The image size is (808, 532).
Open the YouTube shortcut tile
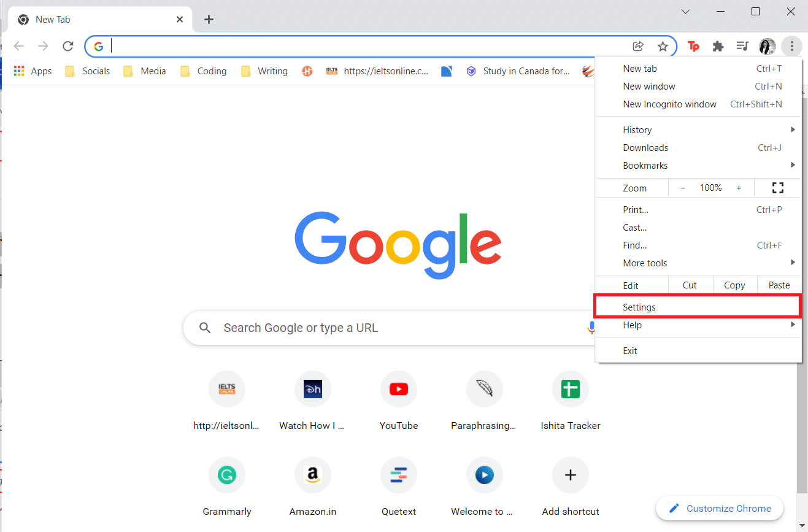pyautogui.click(x=399, y=401)
